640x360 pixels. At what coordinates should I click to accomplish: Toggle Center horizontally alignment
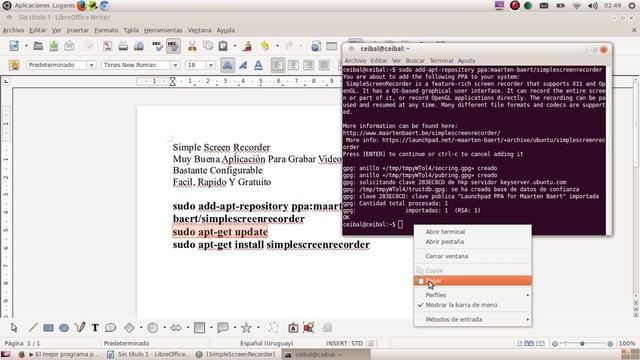(293, 65)
